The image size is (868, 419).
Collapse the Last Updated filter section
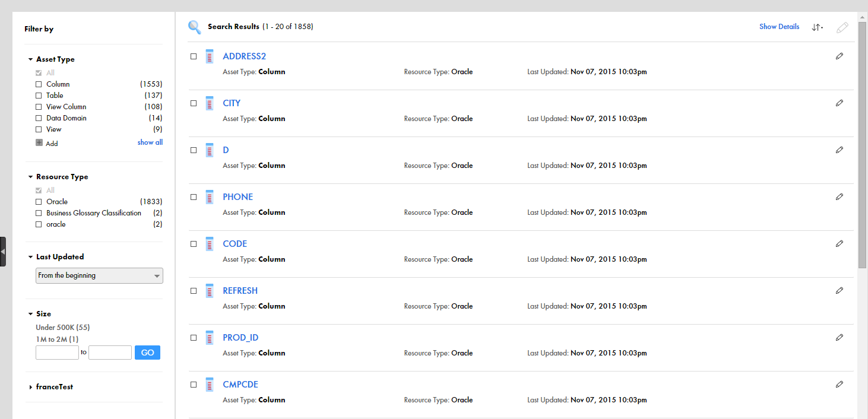coord(30,257)
